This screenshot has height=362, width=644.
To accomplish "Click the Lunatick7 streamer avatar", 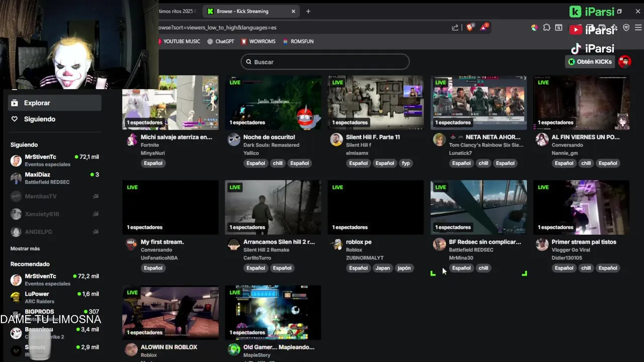I will [x=439, y=140].
